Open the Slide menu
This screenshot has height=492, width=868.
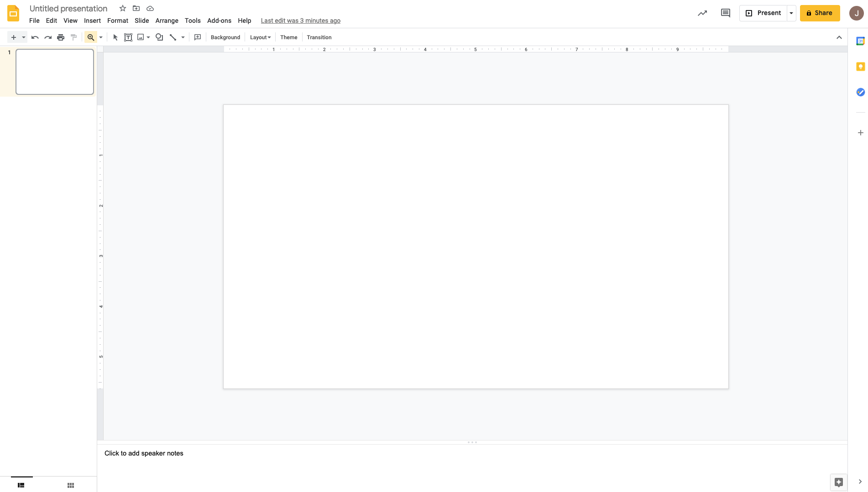141,21
